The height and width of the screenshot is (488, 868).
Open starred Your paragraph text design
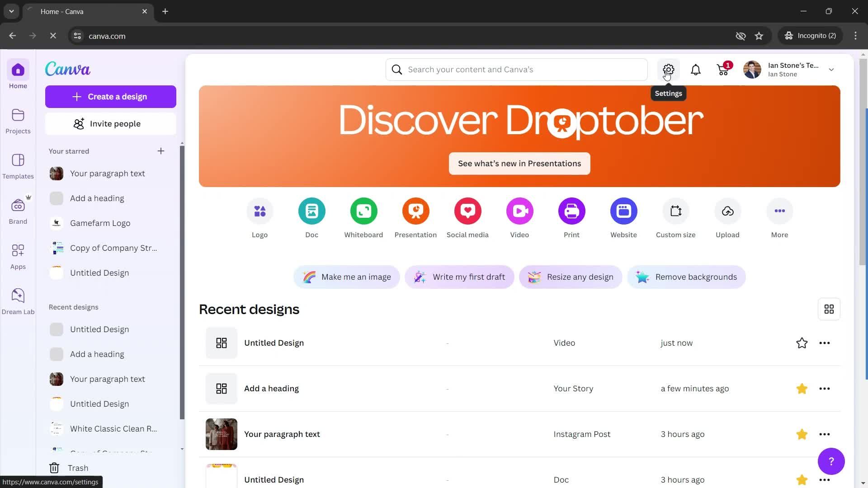click(x=111, y=174)
